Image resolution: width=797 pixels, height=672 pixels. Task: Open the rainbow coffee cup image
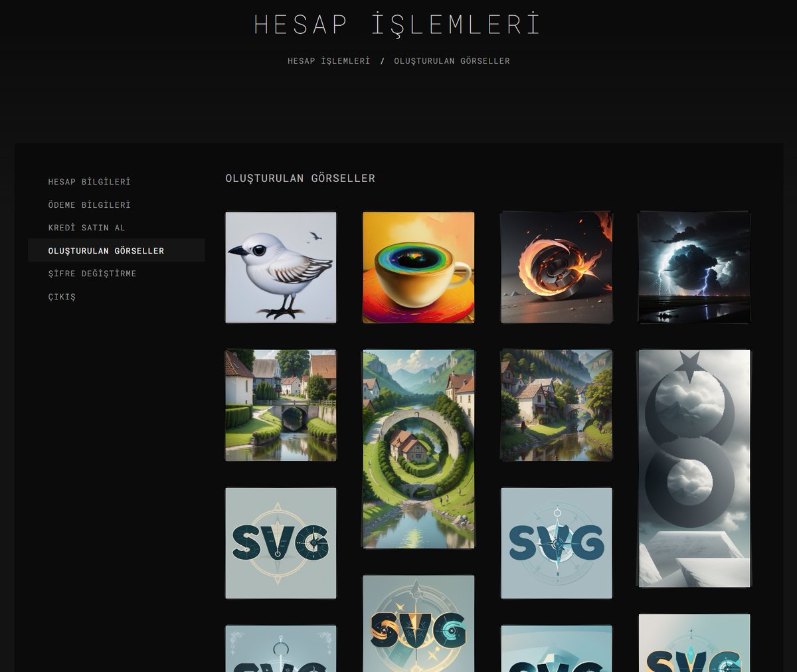tap(418, 268)
